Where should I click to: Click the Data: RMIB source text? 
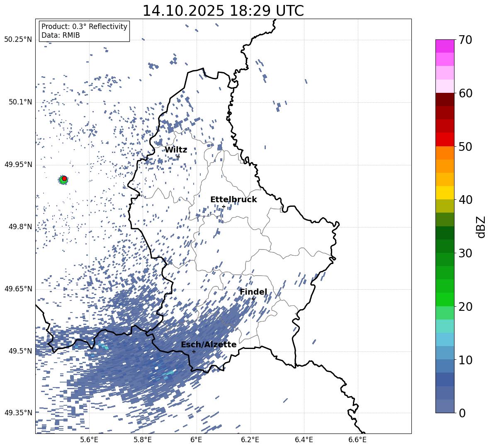pyautogui.click(x=61, y=35)
